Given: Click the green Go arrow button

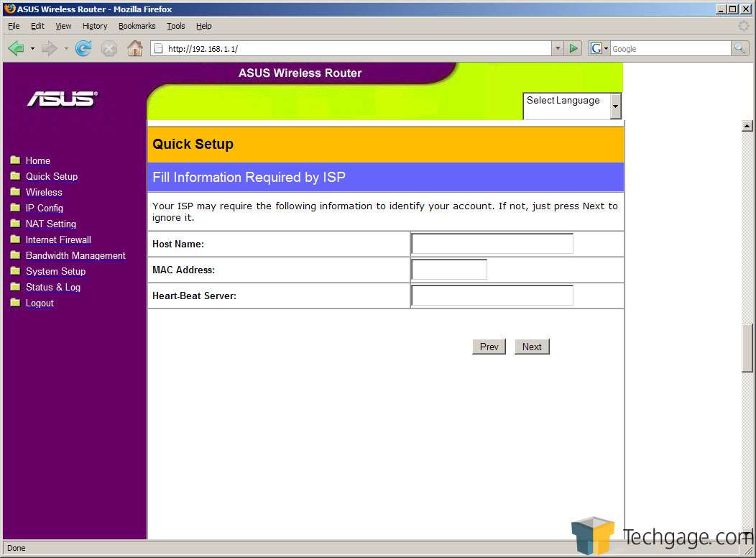Looking at the screenshot, I should click(x=573, y=48).
